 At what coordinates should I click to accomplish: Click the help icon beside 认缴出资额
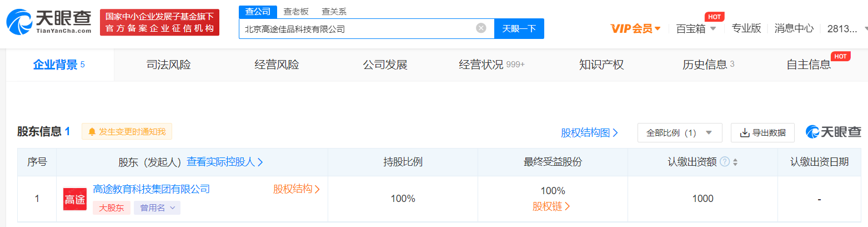[725, 162]
